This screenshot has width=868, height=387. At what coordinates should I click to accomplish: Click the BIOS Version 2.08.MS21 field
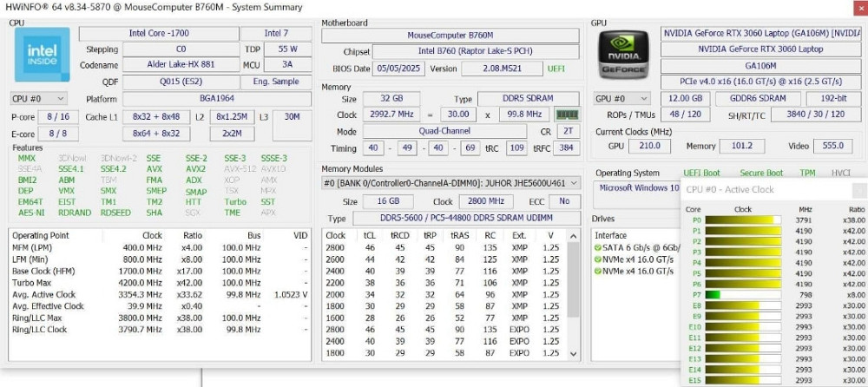(502, 69)
